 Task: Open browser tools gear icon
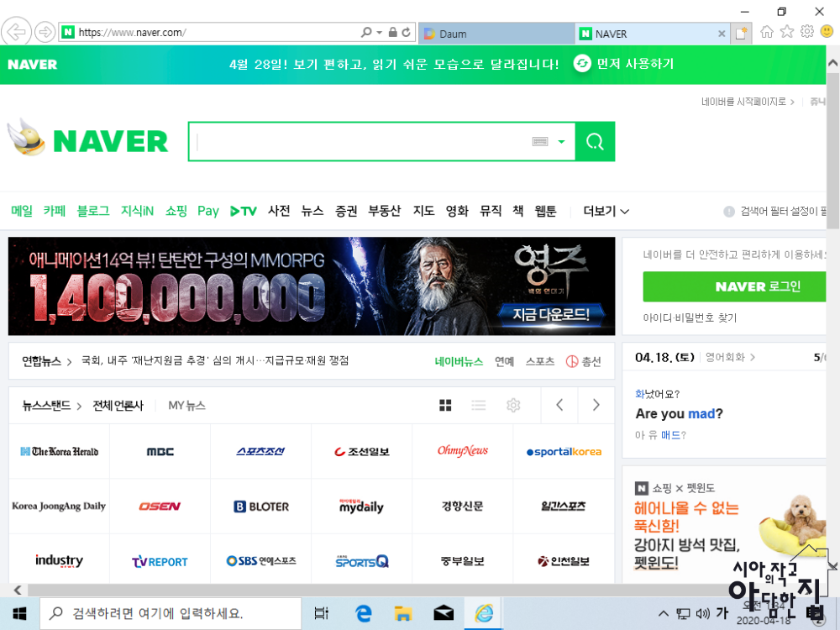(806, 32)
